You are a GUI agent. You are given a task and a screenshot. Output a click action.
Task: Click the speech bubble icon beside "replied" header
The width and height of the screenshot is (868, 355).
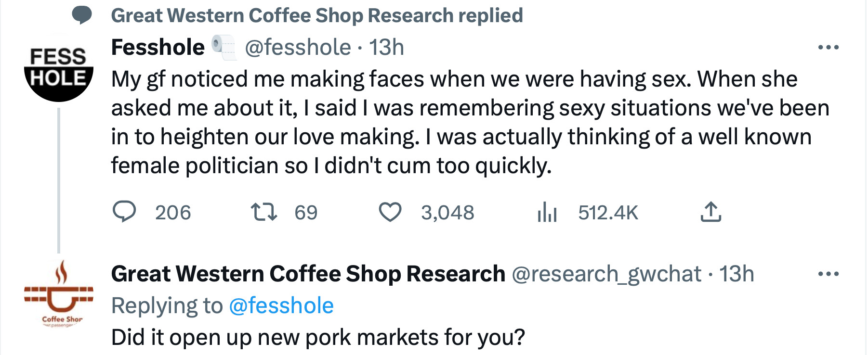click(82, 15)
